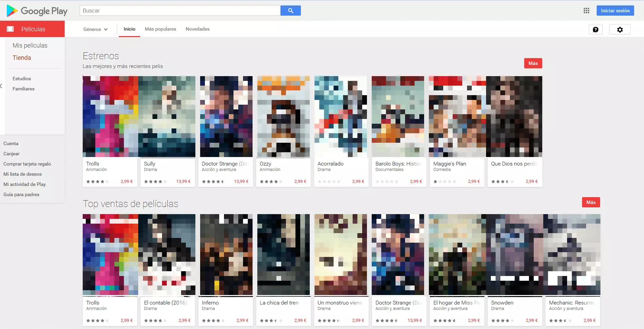Open Que Dios nos perdone poster
Viewport: 644px width, 329px height.
pyautogui.click(x=514, y=117)
